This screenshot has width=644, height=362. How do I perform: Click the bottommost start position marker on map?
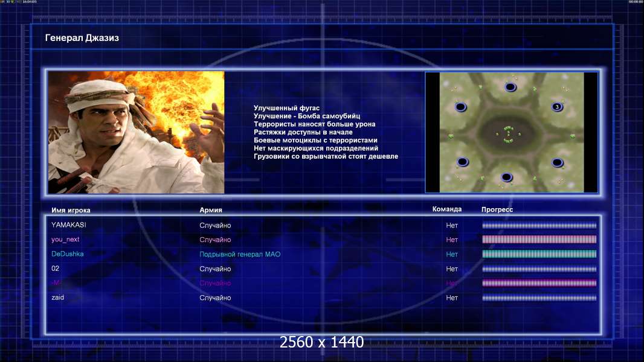(x=506, y=177)
